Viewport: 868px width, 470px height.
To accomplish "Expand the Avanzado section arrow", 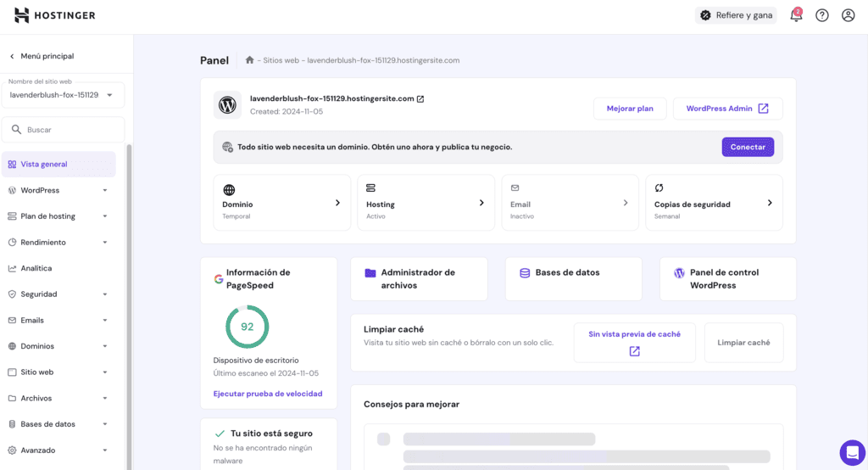I will pyautogui.click(x=104, y=450).
